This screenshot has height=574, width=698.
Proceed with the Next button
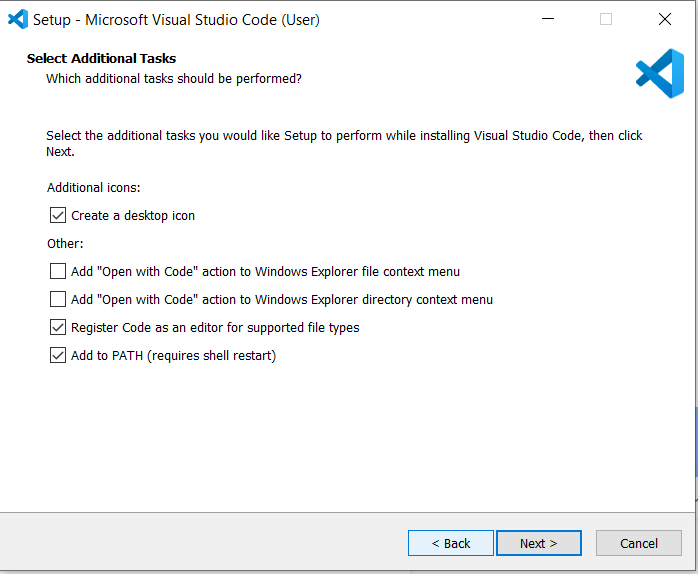[x=539, y=543]
